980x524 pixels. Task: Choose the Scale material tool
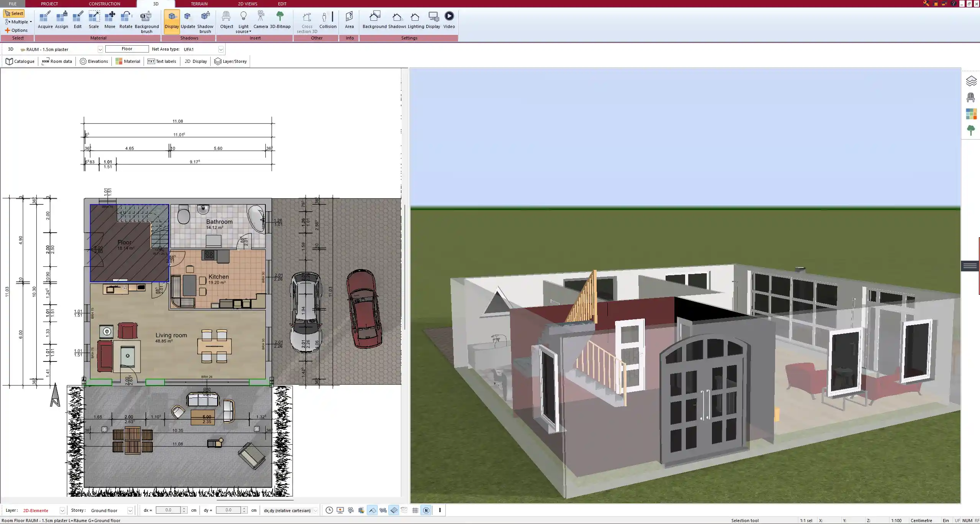(x=94, y=20)
